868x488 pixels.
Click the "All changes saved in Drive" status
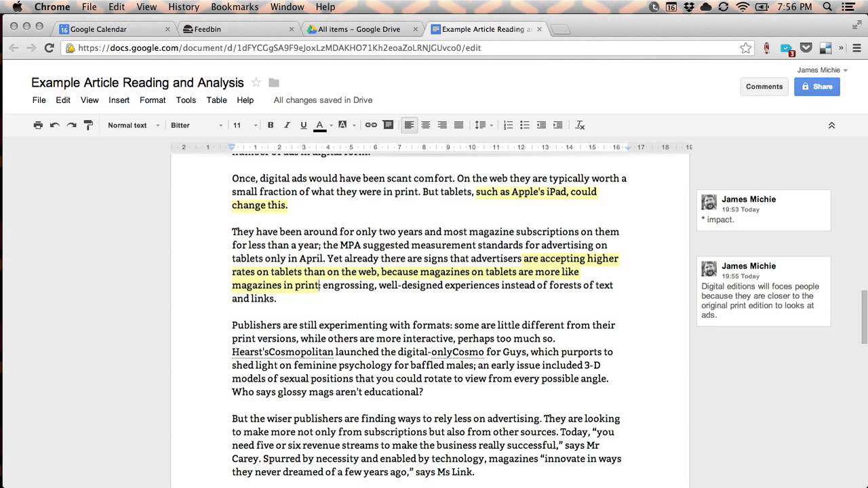pyautogui.click(x=323, y=100)
